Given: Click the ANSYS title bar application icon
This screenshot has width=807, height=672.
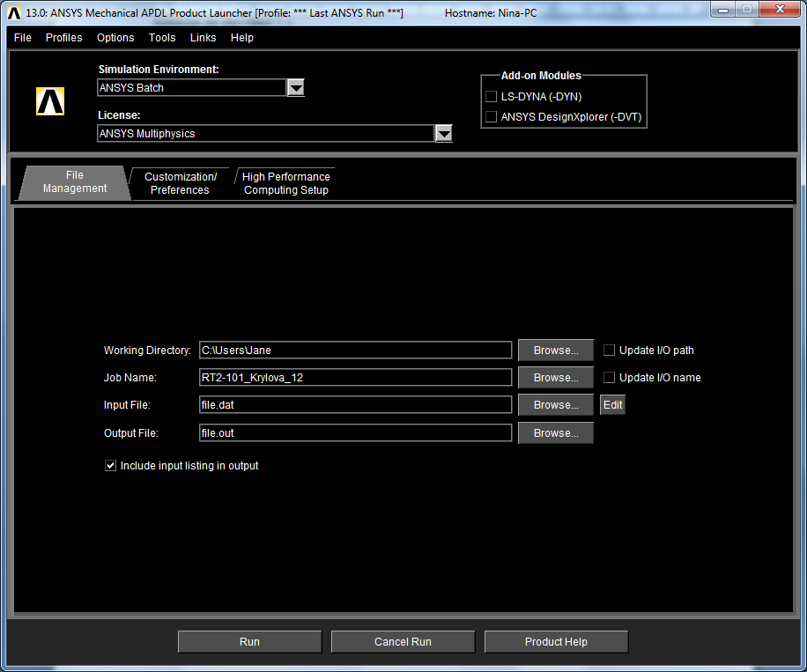Looking at the screenshot, I should click(x=14, y=13).
